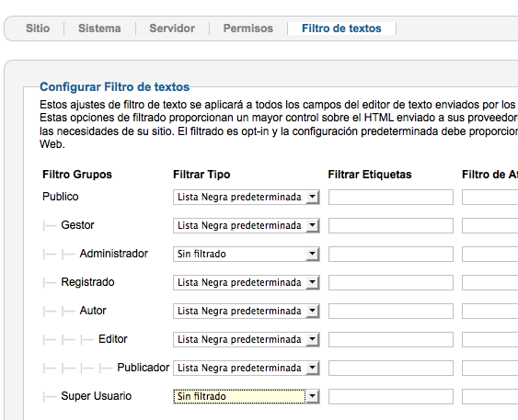Focus the Publico Filtrar Etiquetas field
518x420 pixels.
click(x=391, y=197)
